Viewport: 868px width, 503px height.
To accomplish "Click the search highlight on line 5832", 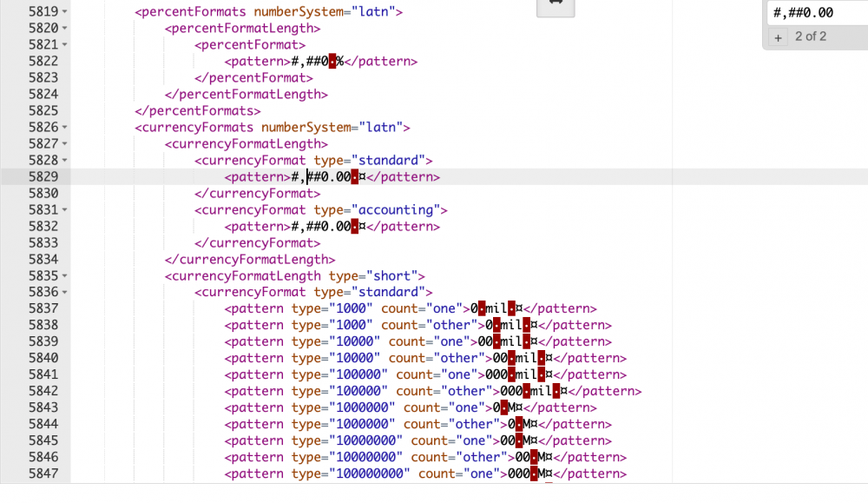I will (353, 226).
